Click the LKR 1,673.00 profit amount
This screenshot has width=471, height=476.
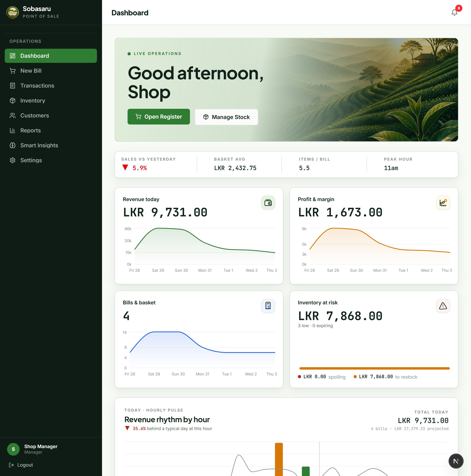coord(340,212)
